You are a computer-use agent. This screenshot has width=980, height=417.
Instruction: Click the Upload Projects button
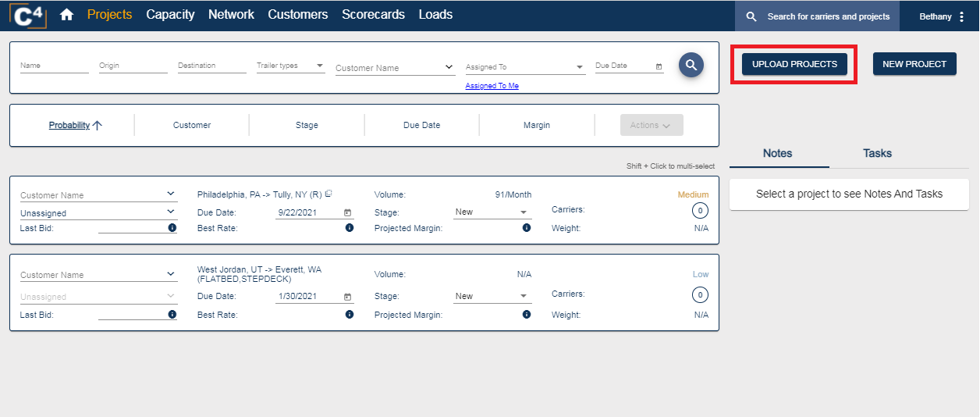pyautogui.click(x=794, y=64)
